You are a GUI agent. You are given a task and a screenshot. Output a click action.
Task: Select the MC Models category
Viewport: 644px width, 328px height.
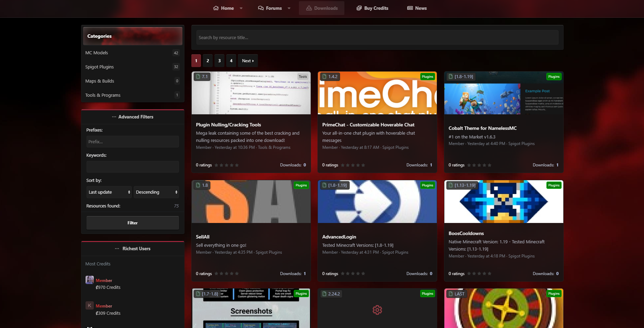133,53
